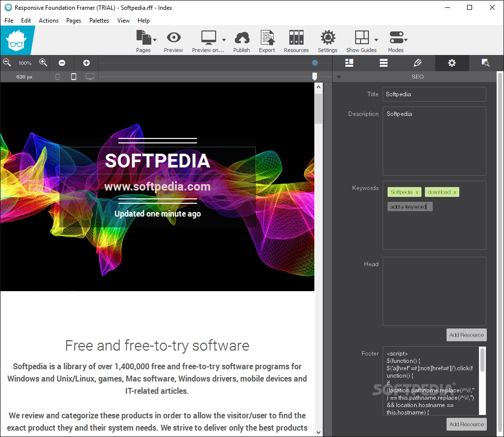
Task: Switch to the brush styles panel tab
Action: click(418, 63)
